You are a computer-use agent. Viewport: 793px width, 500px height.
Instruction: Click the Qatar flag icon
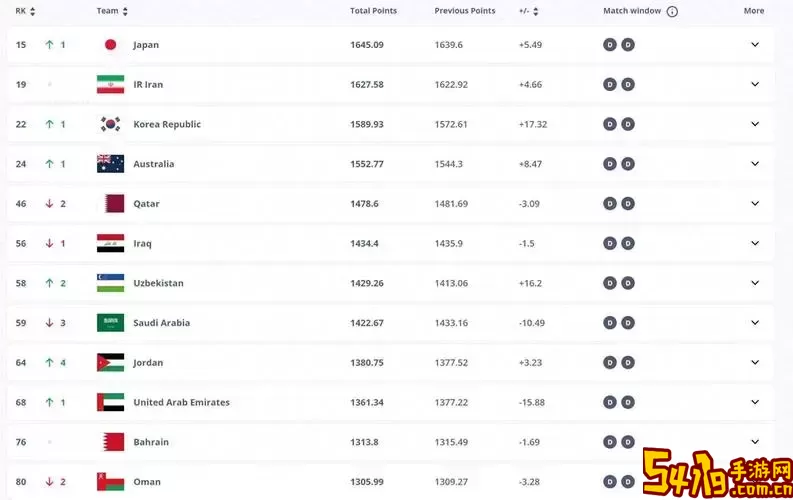(114, 204)
